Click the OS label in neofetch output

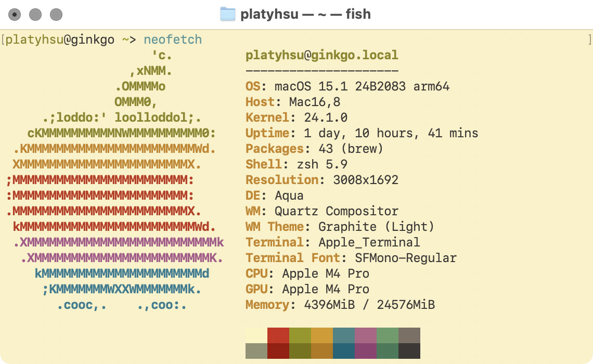(x=252, y=86)
